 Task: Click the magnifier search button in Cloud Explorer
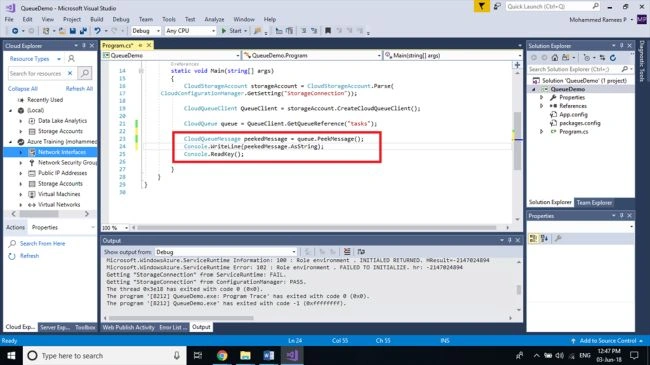pos(85,73)
